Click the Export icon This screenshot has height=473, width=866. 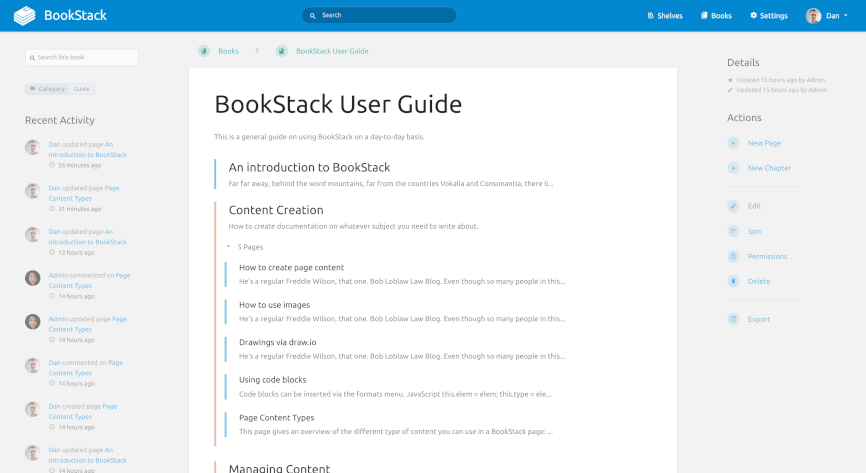733,319
